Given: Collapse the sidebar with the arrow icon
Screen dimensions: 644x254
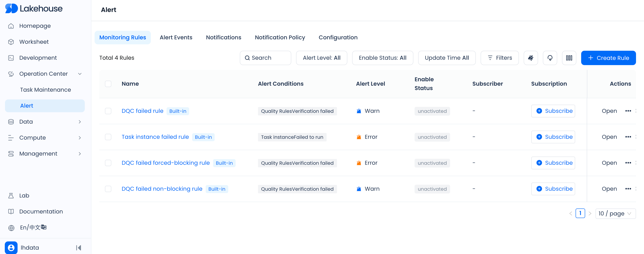Looking at the screenshot, I should pos(78,248).
